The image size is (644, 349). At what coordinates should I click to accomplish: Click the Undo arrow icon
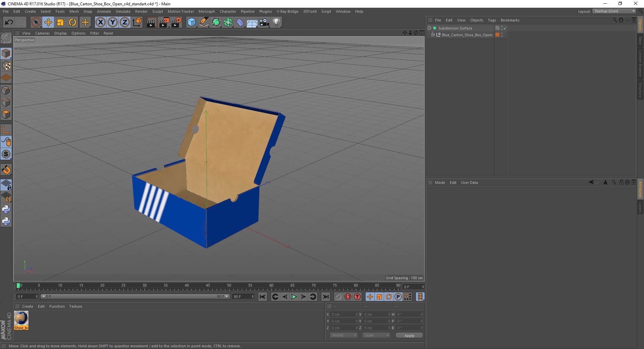pyautogui.click(x=9, y=22)
